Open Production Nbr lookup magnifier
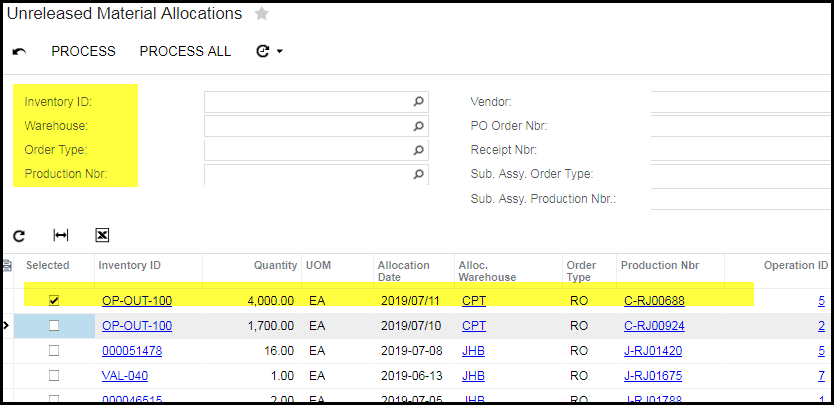 click(x=419, y=174)
